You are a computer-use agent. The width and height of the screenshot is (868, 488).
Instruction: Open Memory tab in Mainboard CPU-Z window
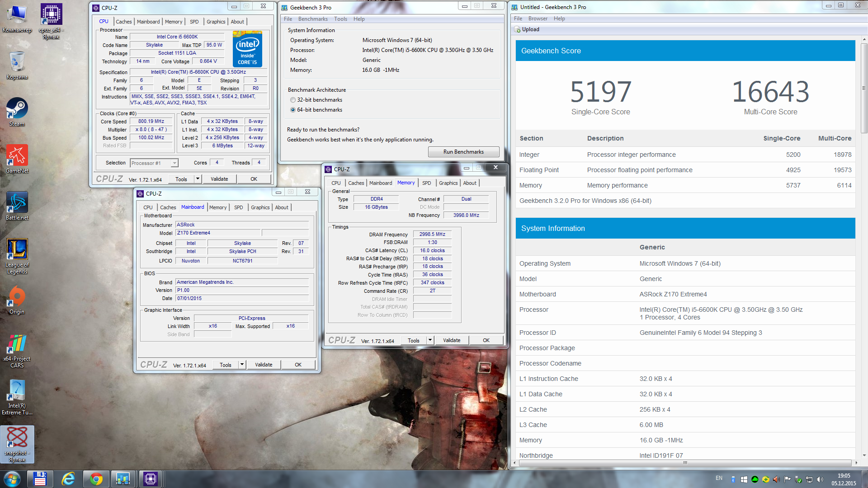click(218, 207)
